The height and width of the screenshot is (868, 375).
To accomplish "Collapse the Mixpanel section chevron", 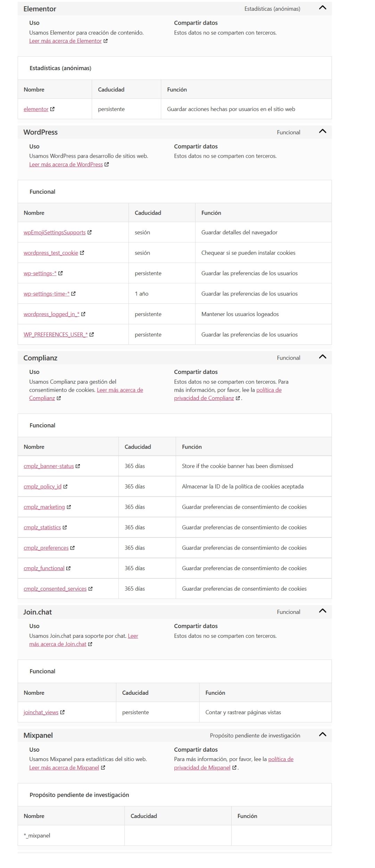I will pyautogui.click(x=323, y=734).
